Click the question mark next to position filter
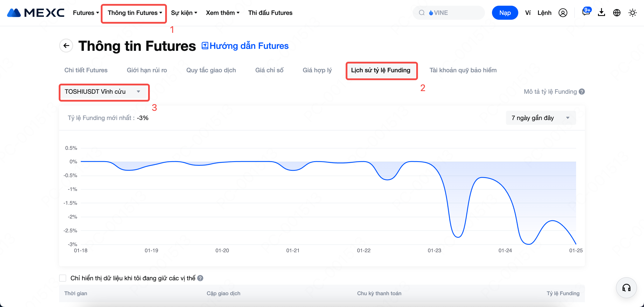 coord(200,278)
